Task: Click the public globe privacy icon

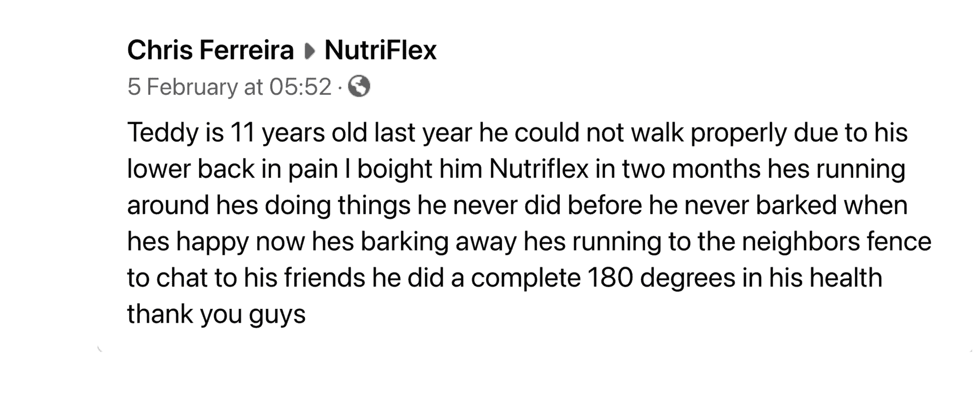Action: click(x=359, y=87)
